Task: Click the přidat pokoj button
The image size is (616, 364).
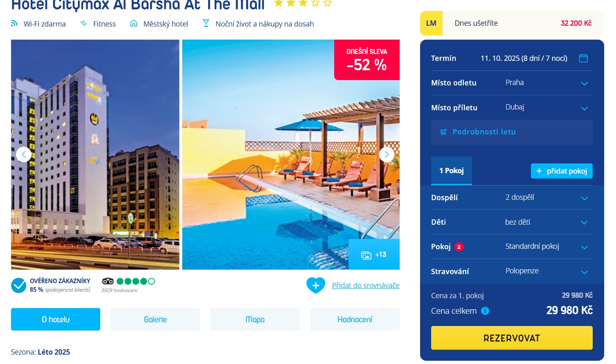Action: pyautogui.click(x=562, y=171)
